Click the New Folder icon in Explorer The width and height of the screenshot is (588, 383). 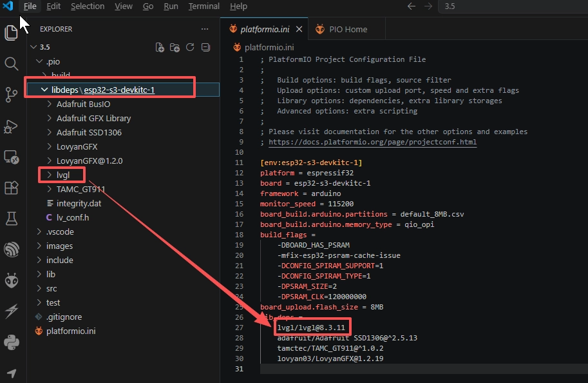click(x=175, y=47)
